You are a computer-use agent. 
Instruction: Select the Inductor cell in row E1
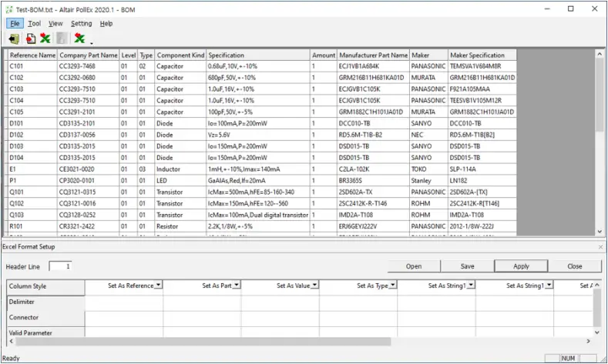pyautogui.click(x=180, y=169)
